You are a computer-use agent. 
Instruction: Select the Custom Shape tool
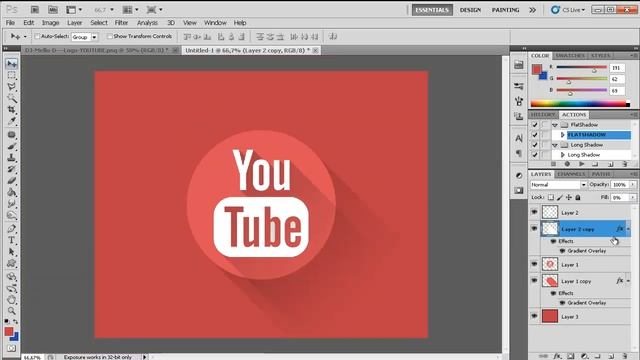click(11, 263)
